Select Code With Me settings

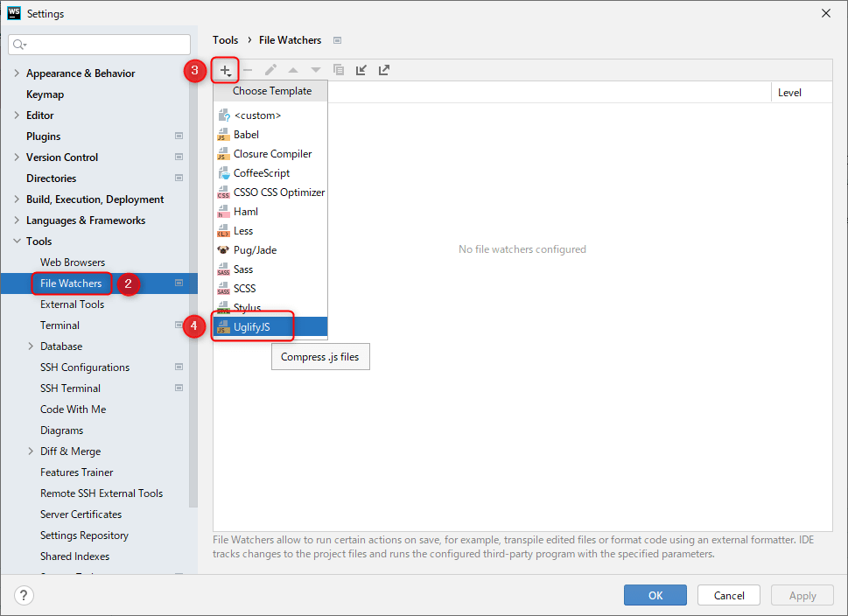(73, 409)
